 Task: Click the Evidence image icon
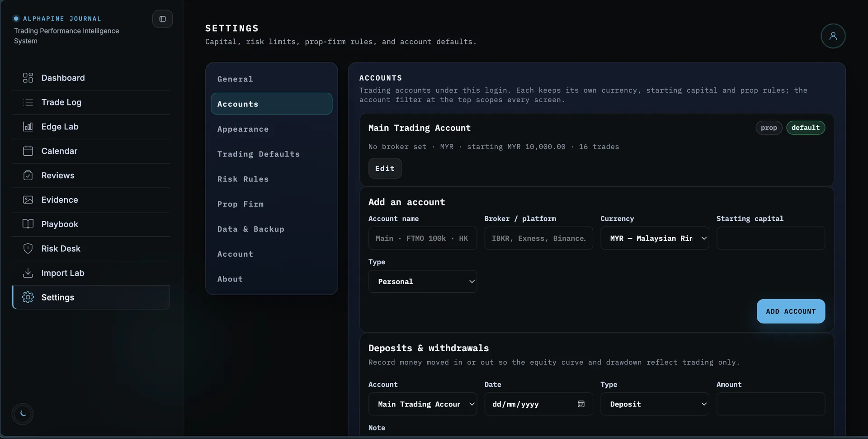[28, 200]
